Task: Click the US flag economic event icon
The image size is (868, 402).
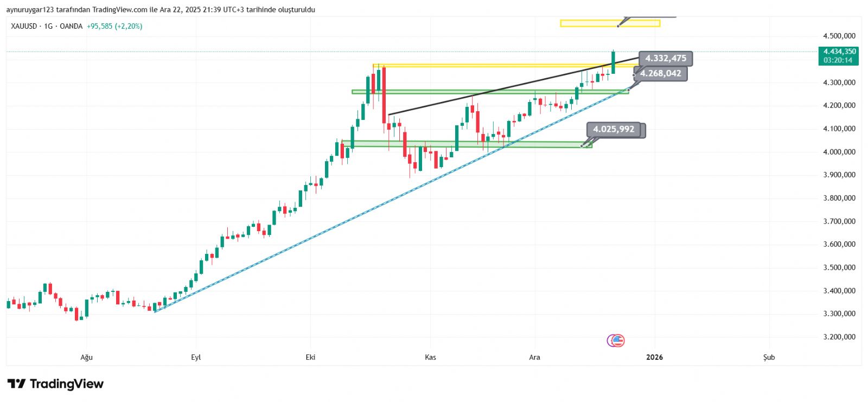Action: pos(618,341)
